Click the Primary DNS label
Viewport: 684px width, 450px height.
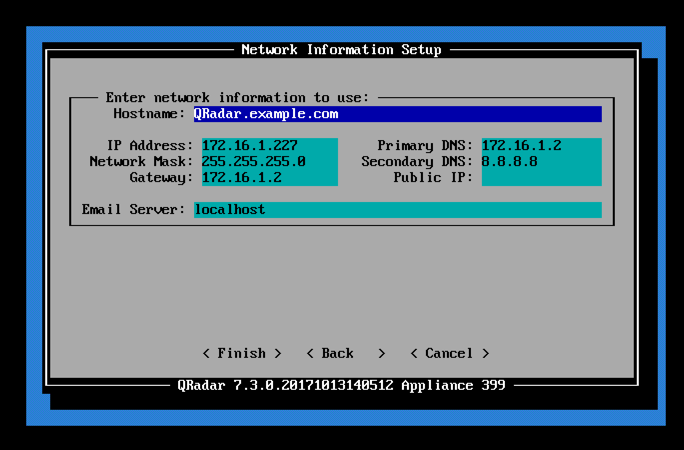(x=425, y=146)
